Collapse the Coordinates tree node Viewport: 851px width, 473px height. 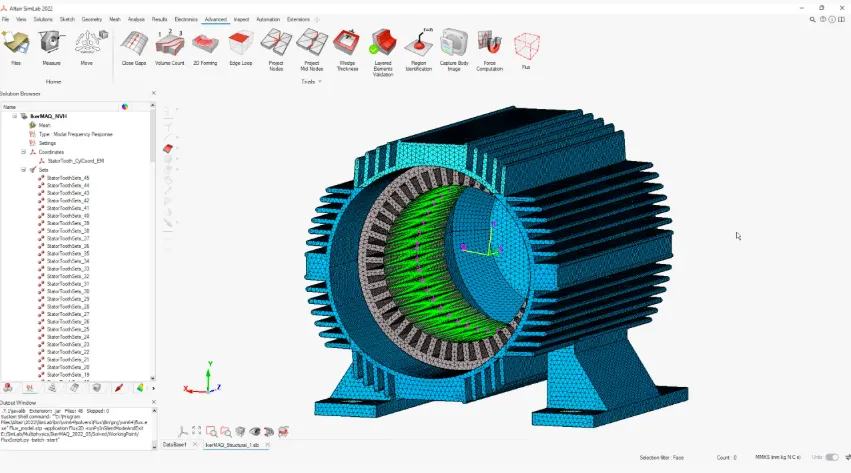(23, 152)
